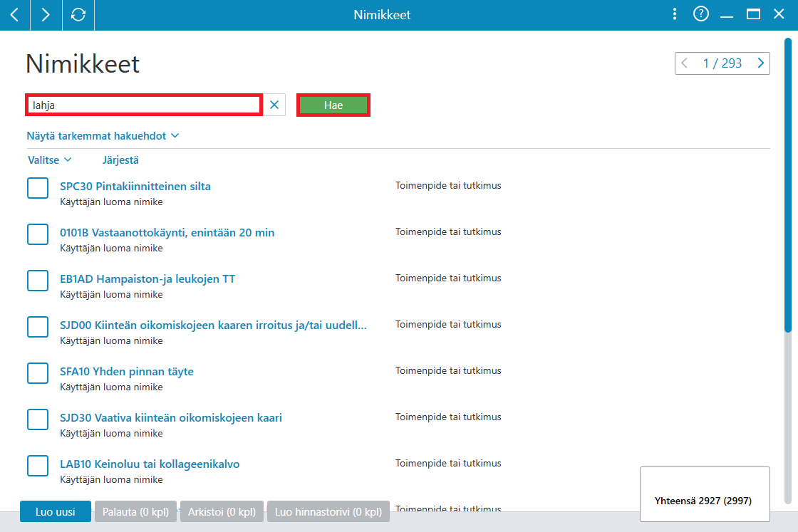Open EB1AD Hampaiston-ja leukojen TT item
798x532 pixels.
[147, 278]
